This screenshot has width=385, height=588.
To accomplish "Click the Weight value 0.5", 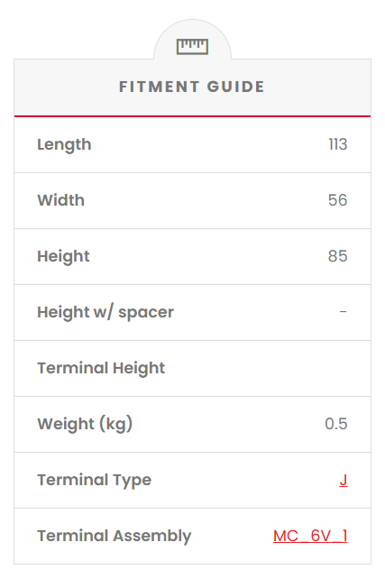I will pyautogui.click(x=336, y=424).
